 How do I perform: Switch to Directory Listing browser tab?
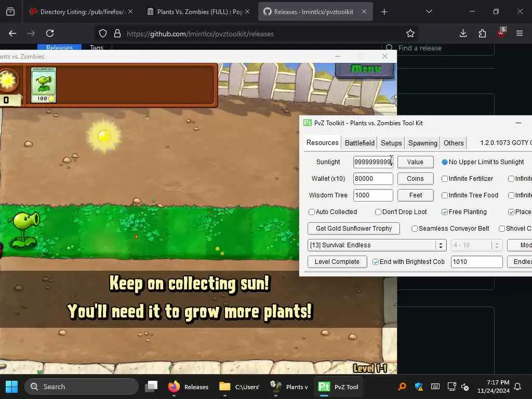pos(79,12)
